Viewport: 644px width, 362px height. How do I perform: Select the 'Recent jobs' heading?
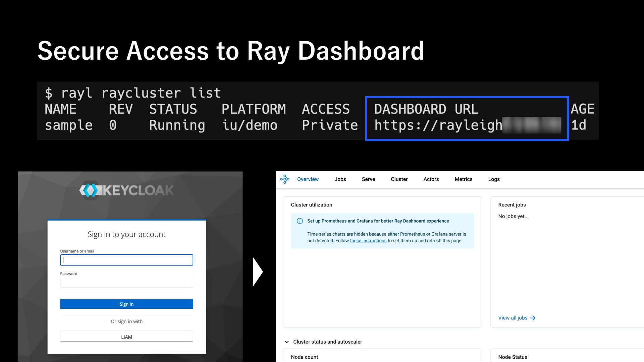coord(512,205)
